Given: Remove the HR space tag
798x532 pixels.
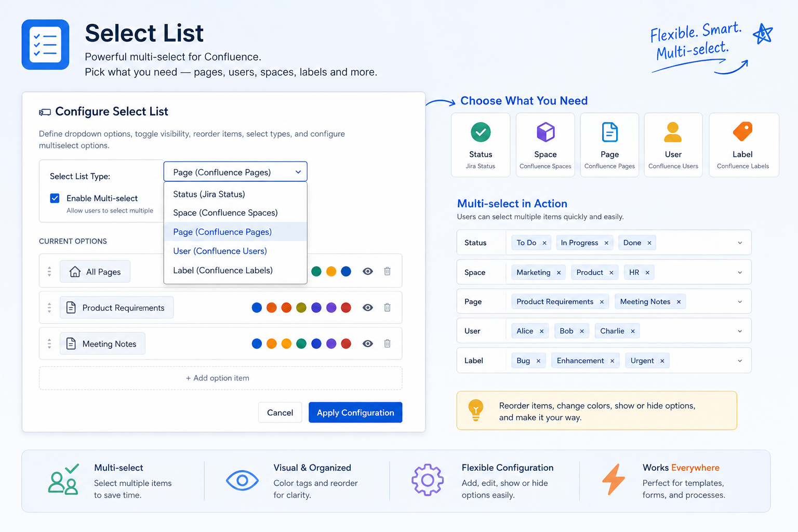Looking at the screenshot, I should pos(647,273).
